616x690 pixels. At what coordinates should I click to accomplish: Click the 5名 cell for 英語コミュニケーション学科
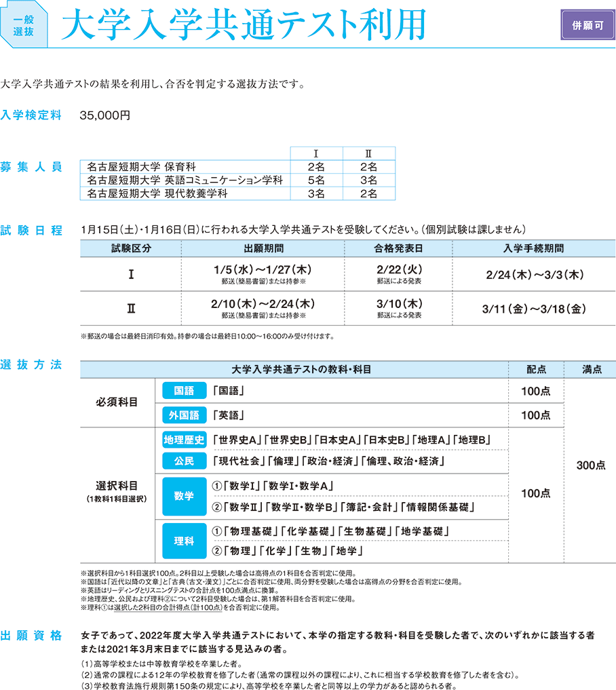coord(316,180)
